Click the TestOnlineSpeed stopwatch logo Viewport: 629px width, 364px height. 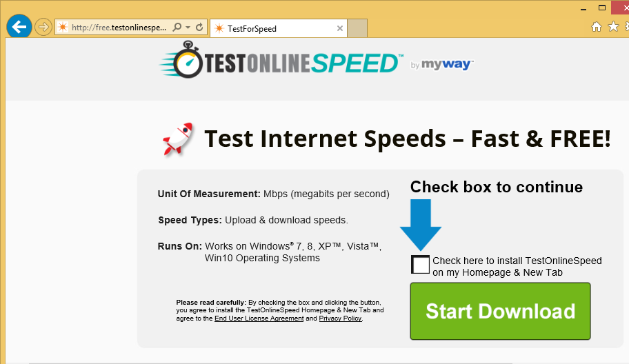pos(188,62)
